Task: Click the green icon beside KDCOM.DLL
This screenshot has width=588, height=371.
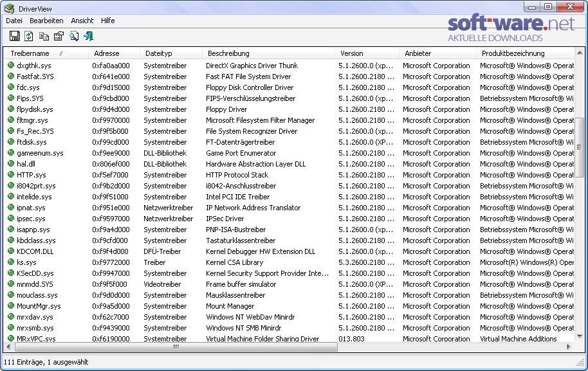Action: tap(11, 251)
